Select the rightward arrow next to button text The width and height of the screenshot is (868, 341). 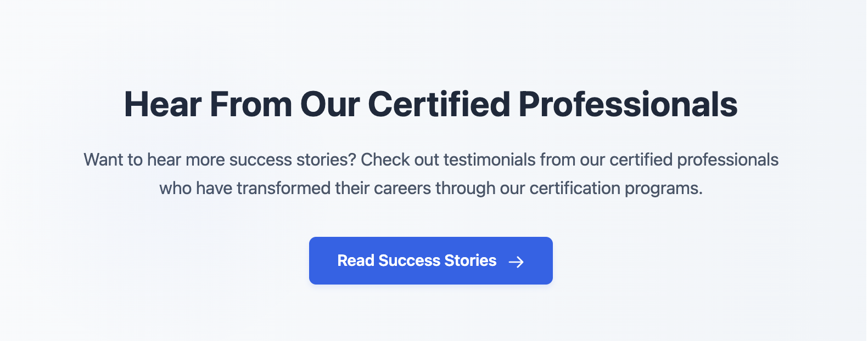pyautogui.click(x=516, y=262)
